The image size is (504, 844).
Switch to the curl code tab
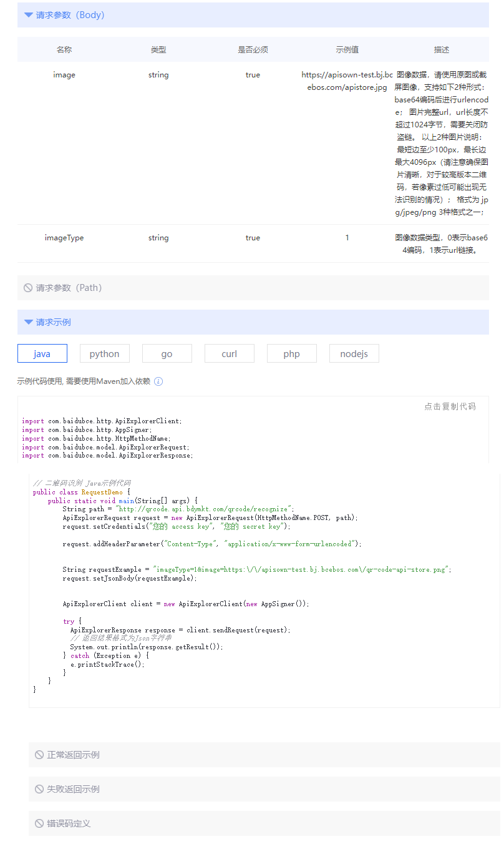(x=230, y=353)
